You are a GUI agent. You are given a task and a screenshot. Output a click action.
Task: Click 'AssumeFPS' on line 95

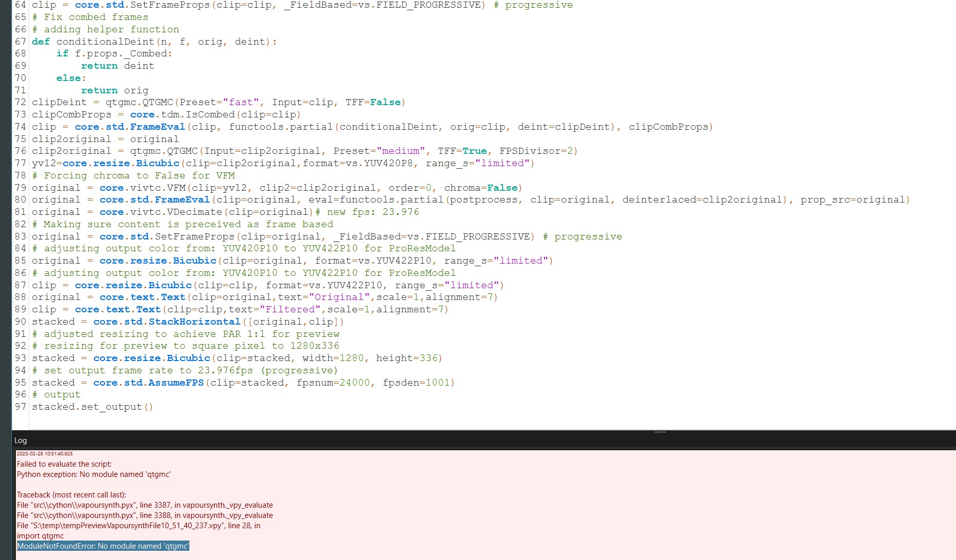[x=176, y=383]
